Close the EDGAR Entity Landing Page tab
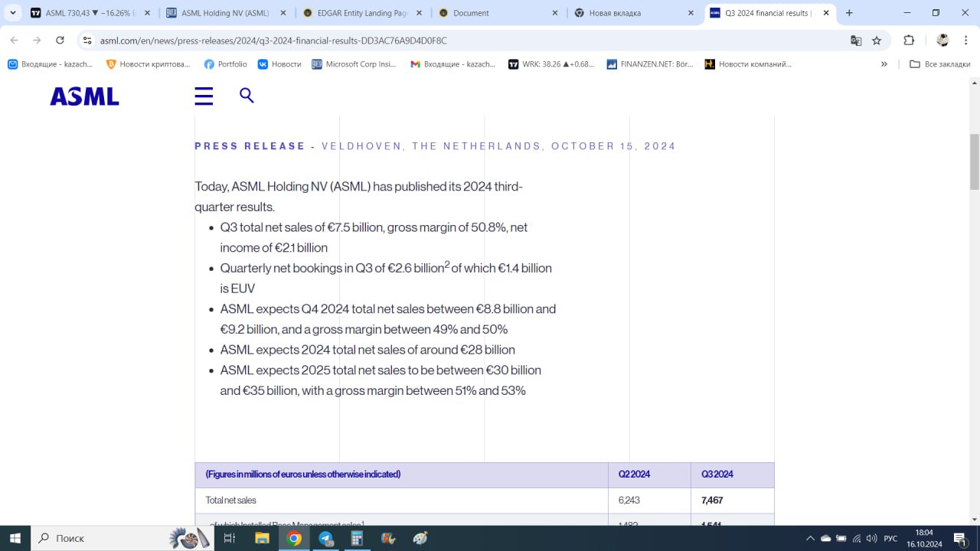 pos(420,13)
